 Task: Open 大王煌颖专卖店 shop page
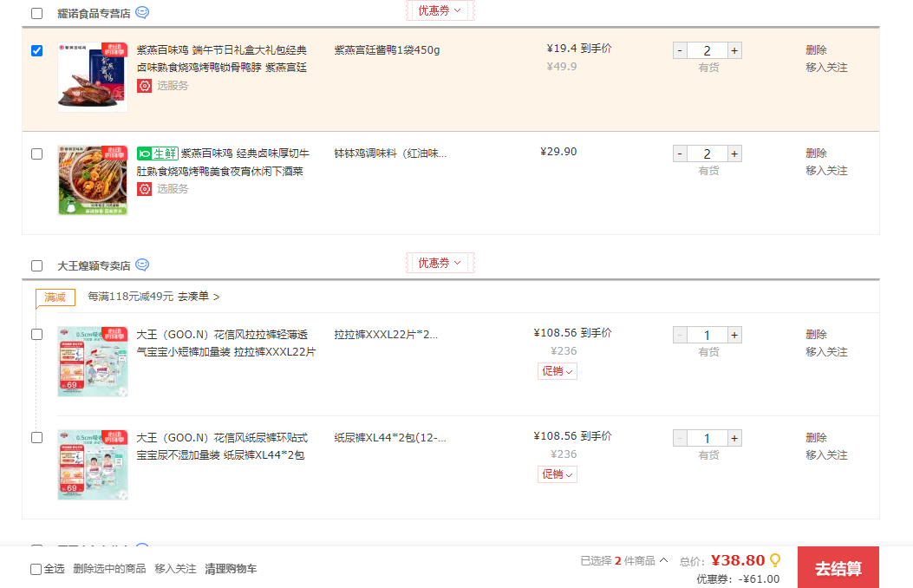(x=94, y=266)
